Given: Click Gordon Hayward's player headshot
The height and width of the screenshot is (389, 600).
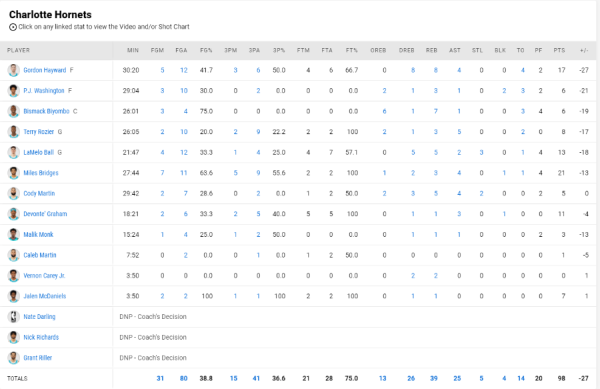Looking at the screenshot, I should click(x=13, y=70).
